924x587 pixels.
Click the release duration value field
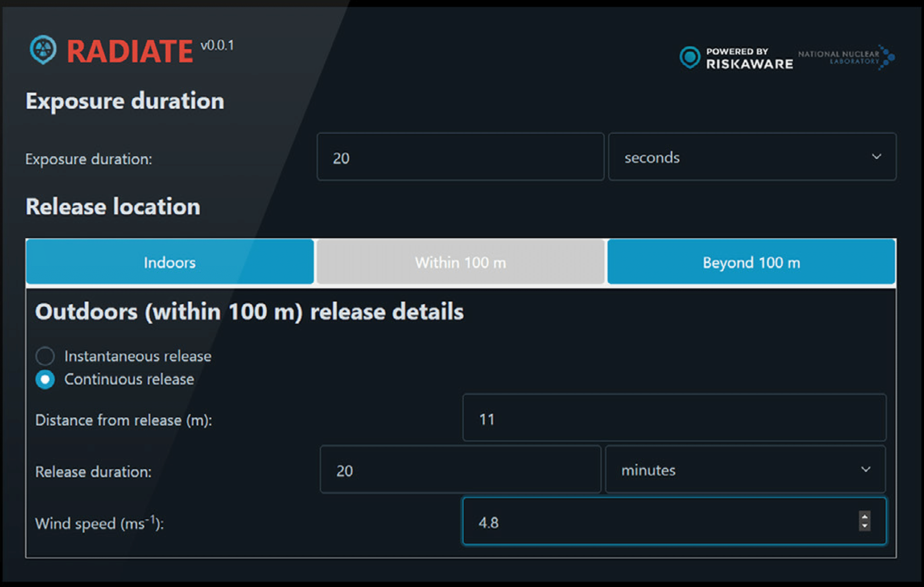coord(461,470)
